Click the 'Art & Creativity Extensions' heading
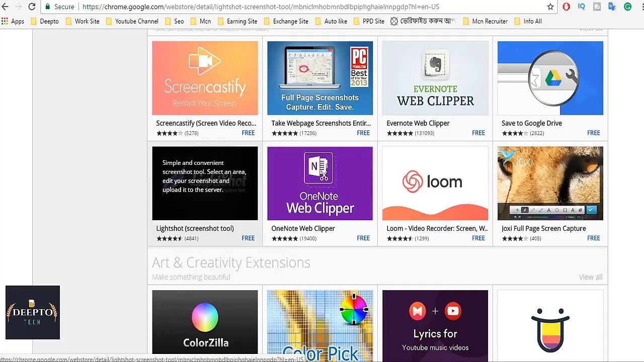Viewport: 644px width, 362px height. tap(231, 262)
